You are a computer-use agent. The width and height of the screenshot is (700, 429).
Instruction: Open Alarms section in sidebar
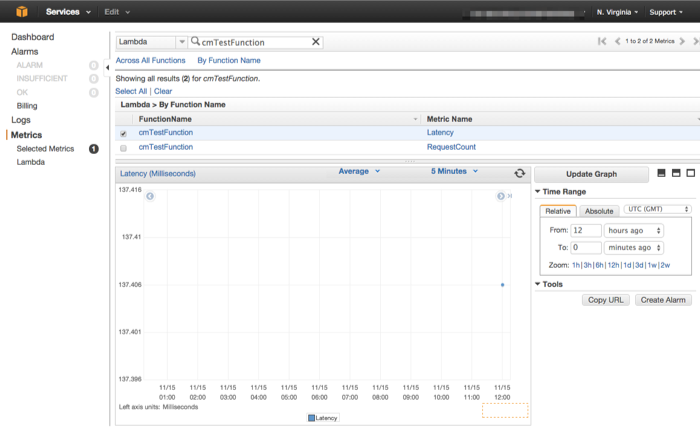point(25,52)
